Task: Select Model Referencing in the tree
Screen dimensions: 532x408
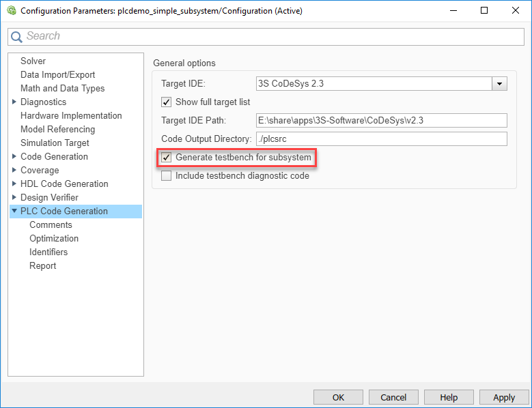Action: [x=57, y=129]
